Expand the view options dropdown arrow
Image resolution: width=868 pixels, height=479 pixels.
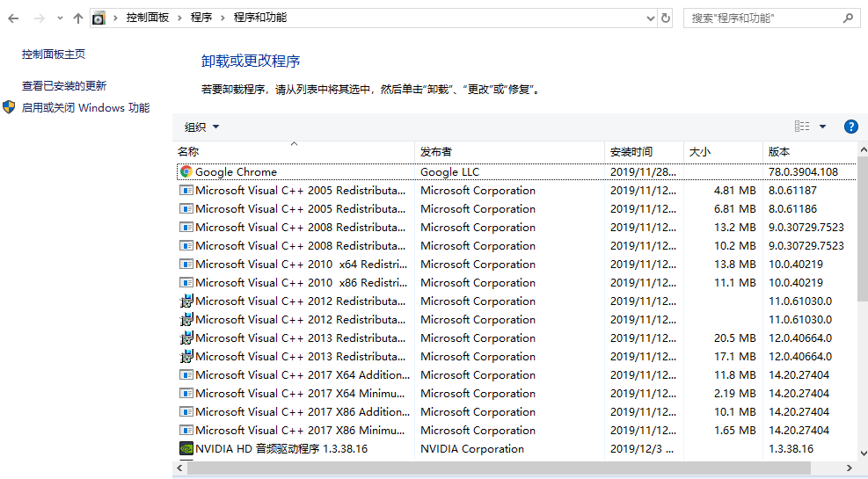pyautogui.click(x=823, y=127)
